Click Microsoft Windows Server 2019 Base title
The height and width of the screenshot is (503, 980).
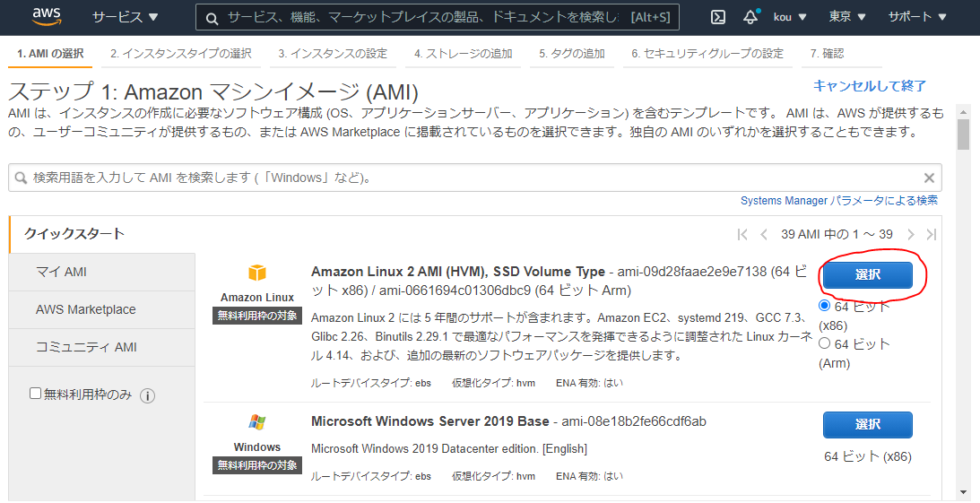(430, 421)
